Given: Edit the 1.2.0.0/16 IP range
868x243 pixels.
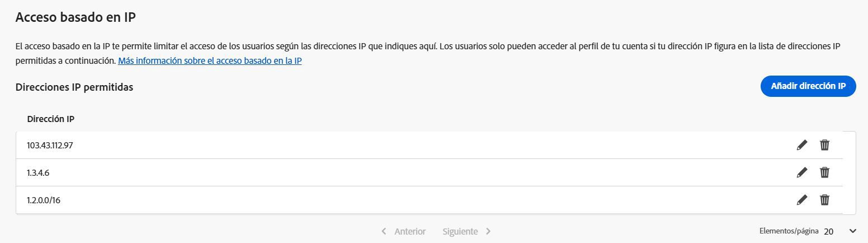Looking at the screenshot, I should (x=802, y=200).
